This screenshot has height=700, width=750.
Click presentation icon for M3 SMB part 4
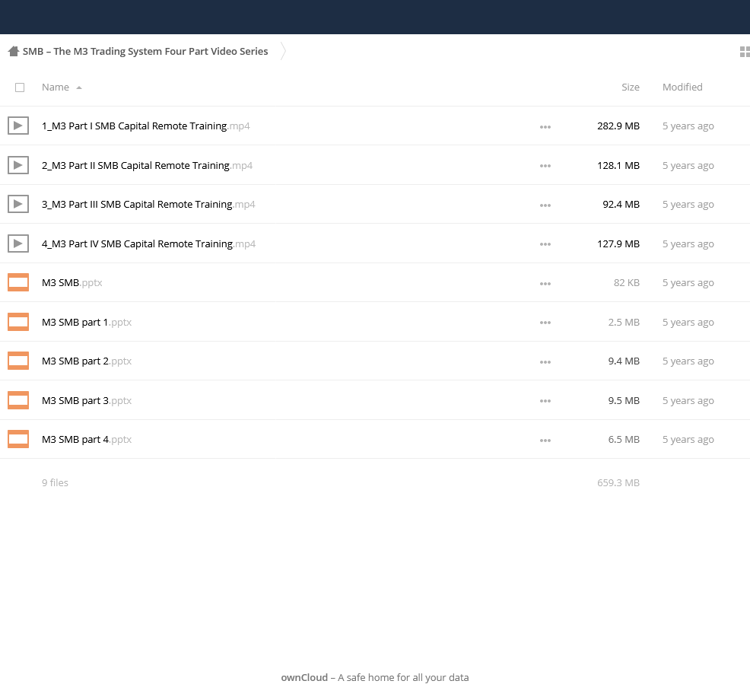point(18,439)
